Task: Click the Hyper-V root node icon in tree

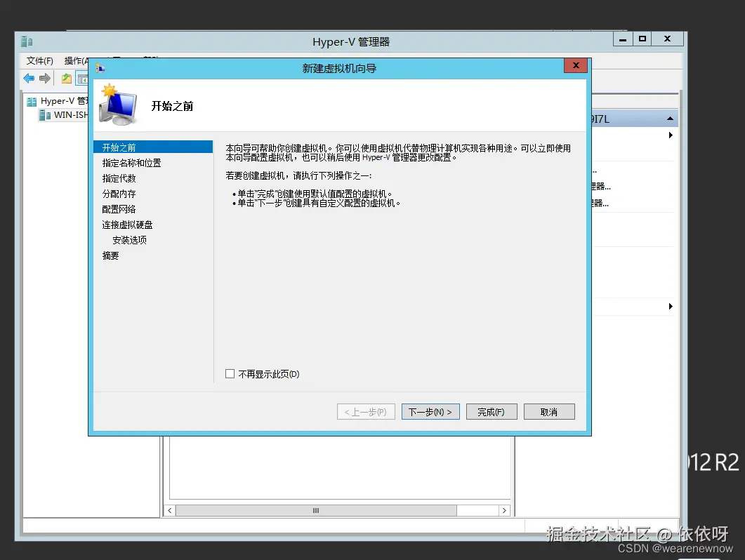Action: click(x=32, y=102)
